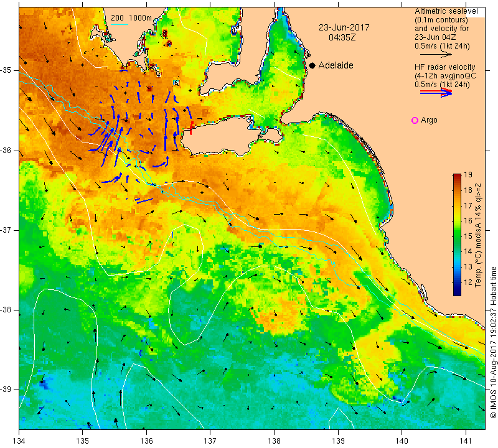Click the longitude label 137

click(210, 441)
